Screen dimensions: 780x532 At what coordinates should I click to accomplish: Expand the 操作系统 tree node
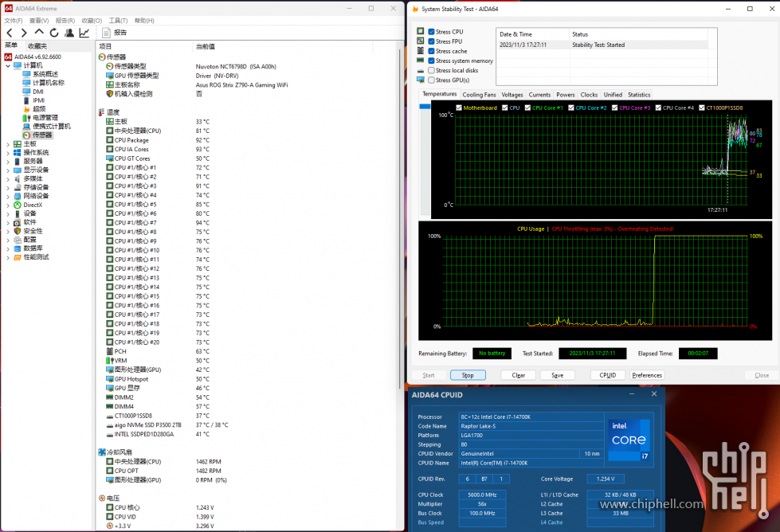pyautogui.click(x=8, y=153)
